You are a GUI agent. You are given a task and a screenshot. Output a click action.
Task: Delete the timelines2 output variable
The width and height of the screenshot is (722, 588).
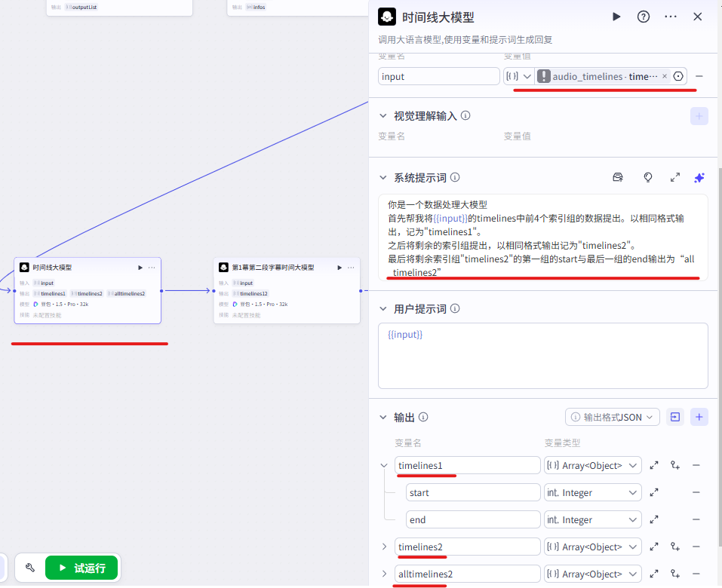(696, 547)
